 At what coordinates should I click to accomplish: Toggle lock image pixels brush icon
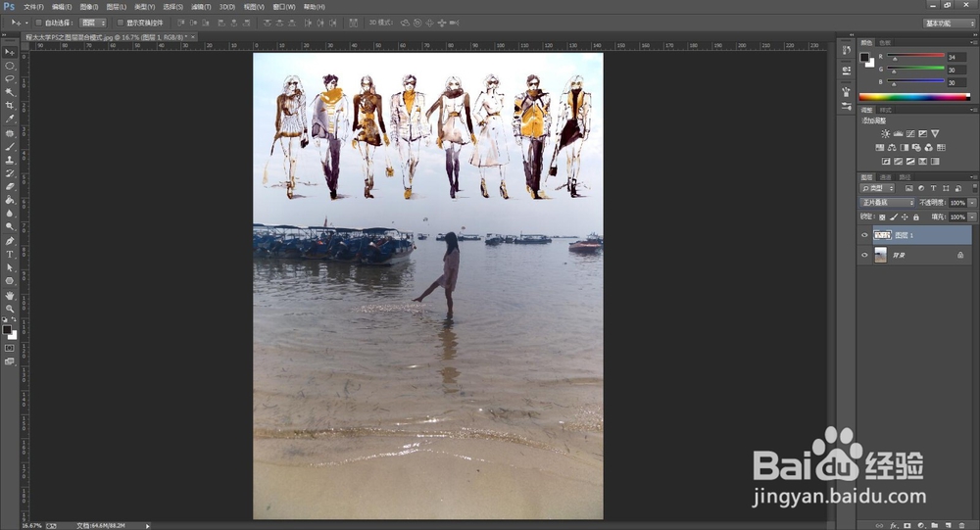[x=894, y=217]
